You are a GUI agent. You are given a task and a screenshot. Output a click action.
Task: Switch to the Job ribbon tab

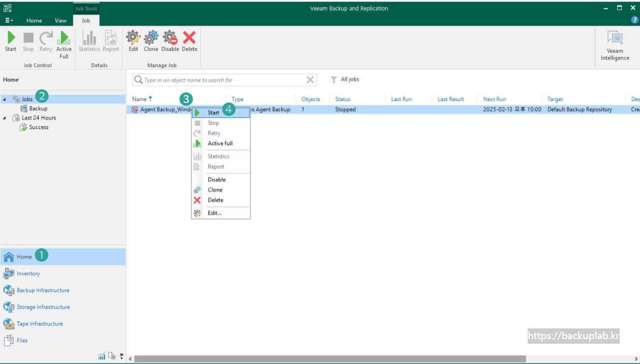click(x=86, y=20)
